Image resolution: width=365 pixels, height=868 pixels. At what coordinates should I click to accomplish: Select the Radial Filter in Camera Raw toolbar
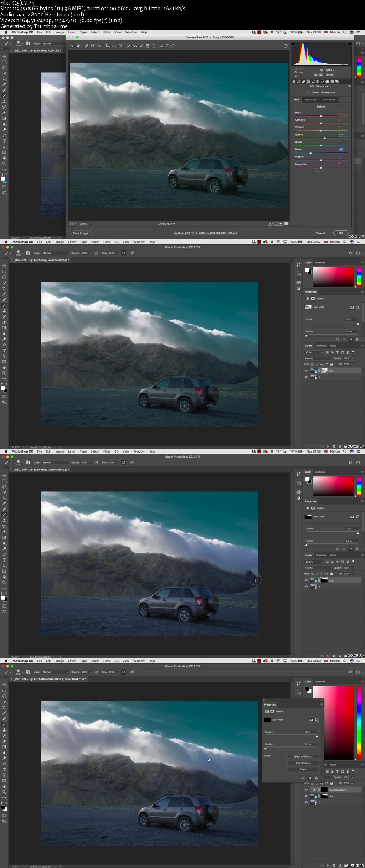click(154, 46)
